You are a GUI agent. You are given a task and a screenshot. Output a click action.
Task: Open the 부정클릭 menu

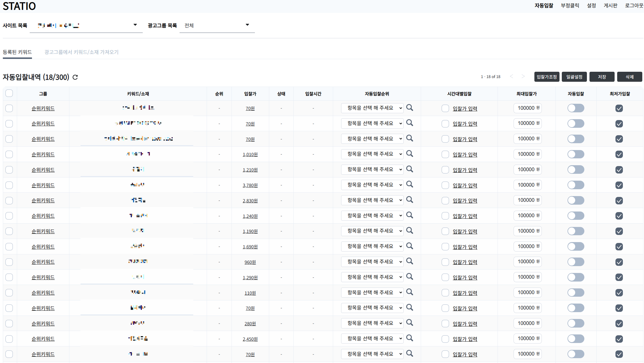coord(570,5)
